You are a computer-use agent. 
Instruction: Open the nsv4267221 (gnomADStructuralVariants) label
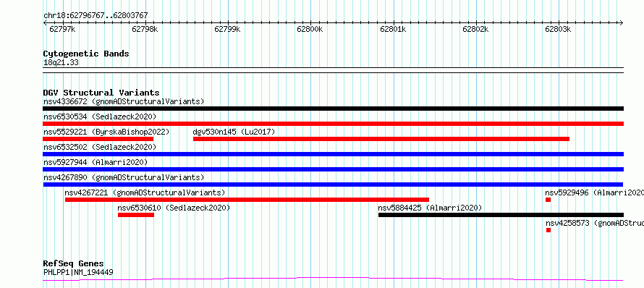145,192
